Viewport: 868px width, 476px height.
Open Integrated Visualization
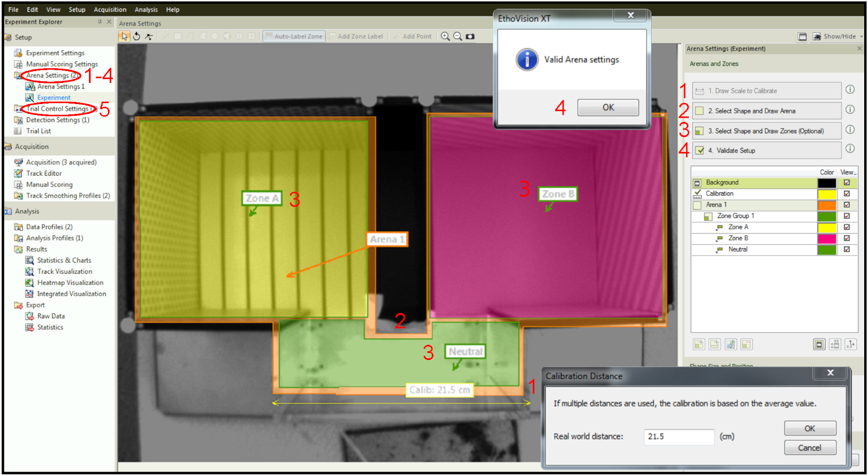click(x=72, y=294)
